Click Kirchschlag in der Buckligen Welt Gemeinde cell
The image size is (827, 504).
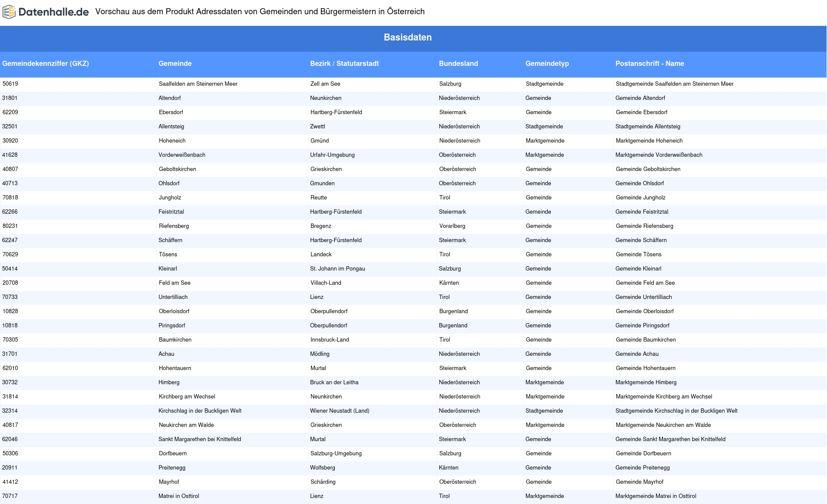[x=232, y=411]
